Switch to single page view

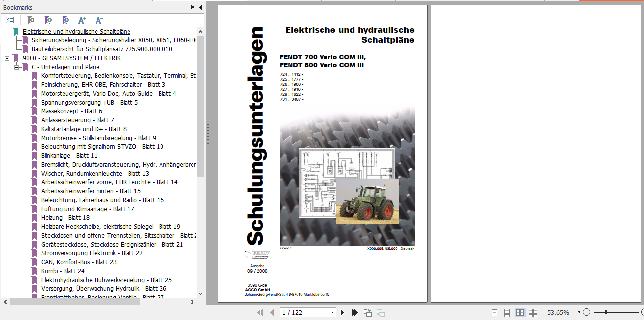click(x=495, y=312)
